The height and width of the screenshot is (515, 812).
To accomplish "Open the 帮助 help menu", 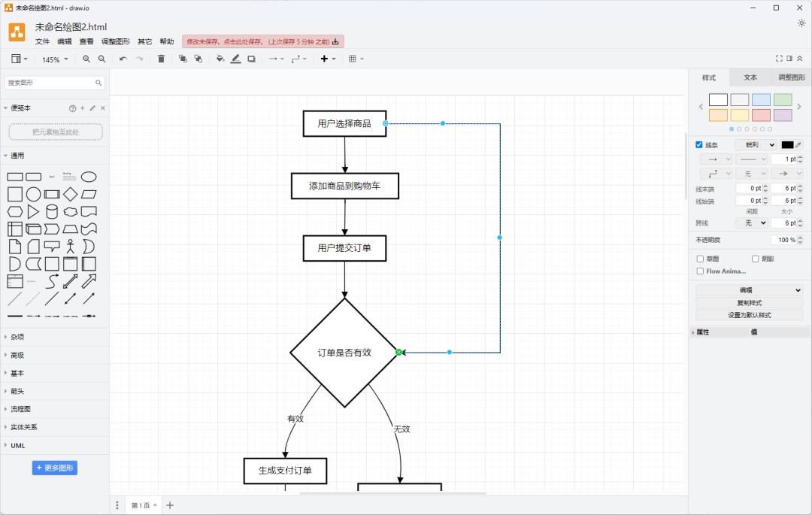I will (167, 41).
